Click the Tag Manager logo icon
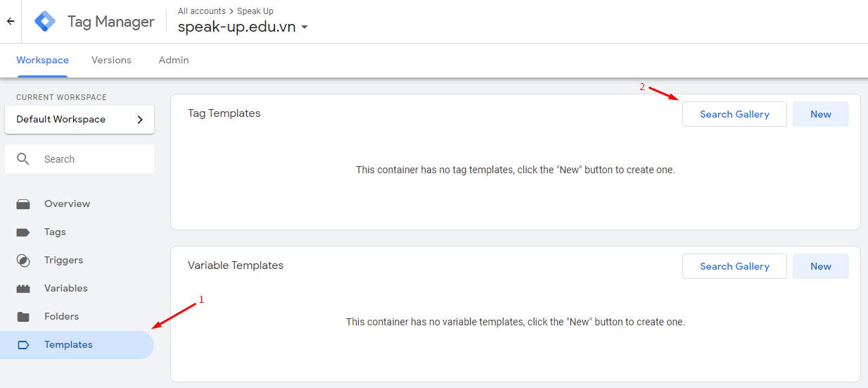The height and width of the screenshot is (388, 868). [x=45, y=22]
